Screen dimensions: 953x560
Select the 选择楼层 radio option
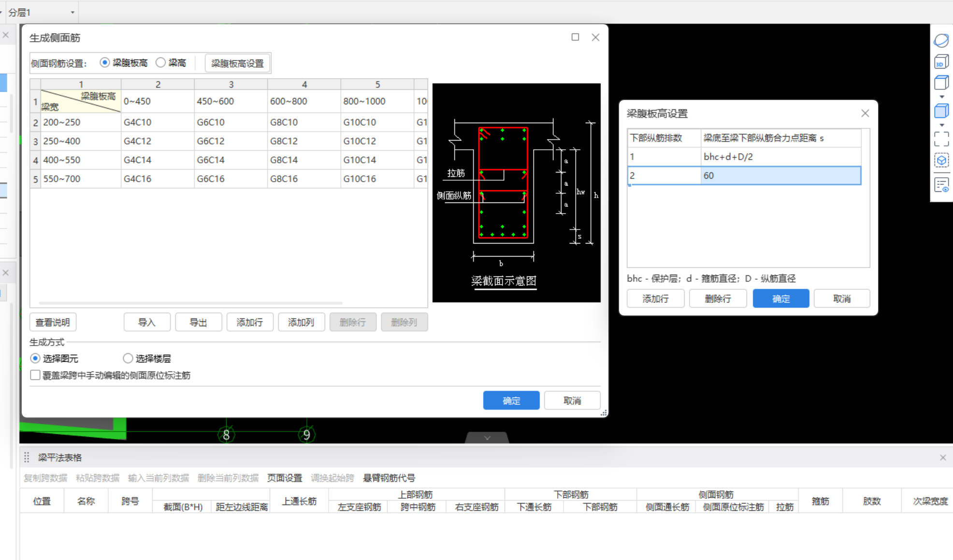[x=128, y=359]
